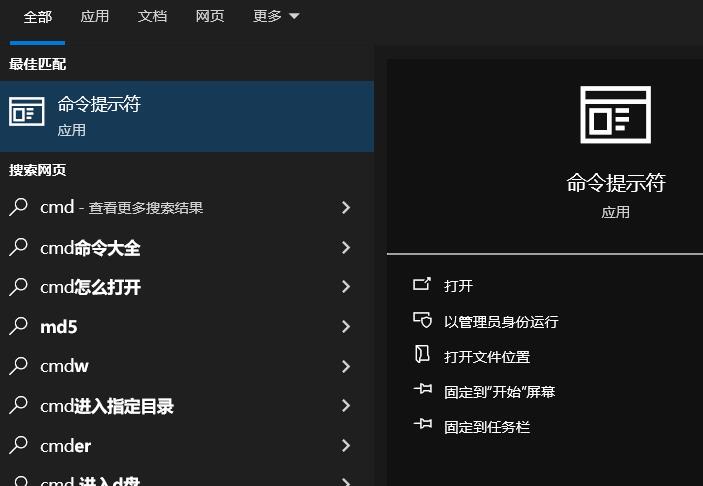Click search icon next to cmd怎么打开
This screenshot has height=486, width=703.
pyautogui.click(x=18, y=286)
